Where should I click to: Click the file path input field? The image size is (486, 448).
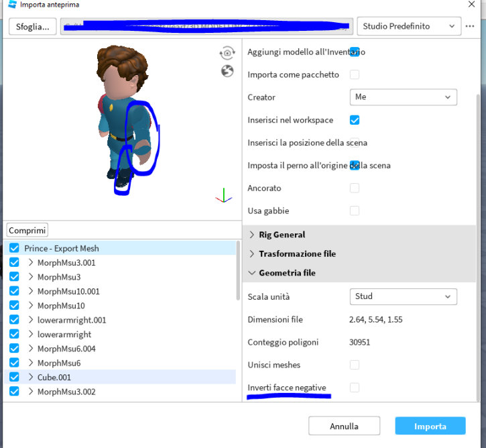[206, 26]
